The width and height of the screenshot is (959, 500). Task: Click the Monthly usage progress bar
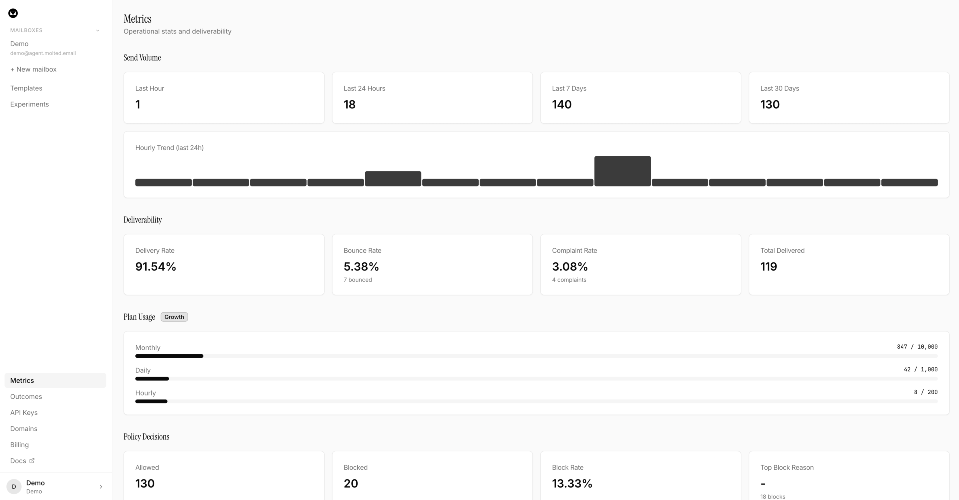(536, 355)
